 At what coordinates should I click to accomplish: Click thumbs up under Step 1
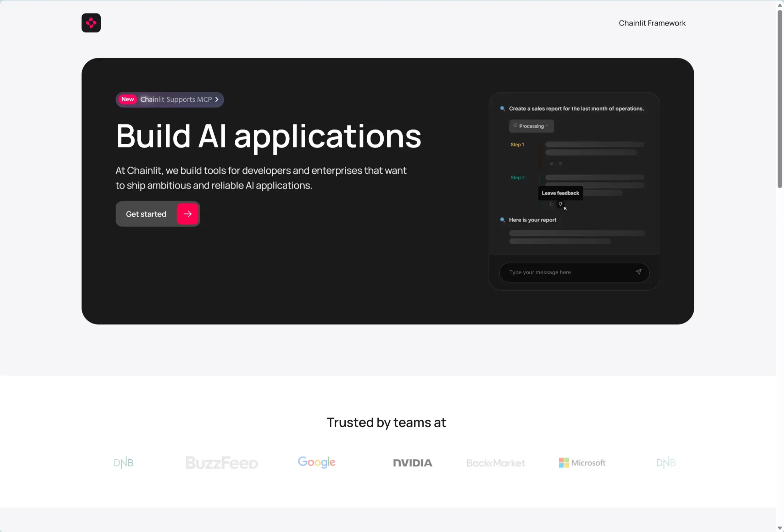click(551, 163)
